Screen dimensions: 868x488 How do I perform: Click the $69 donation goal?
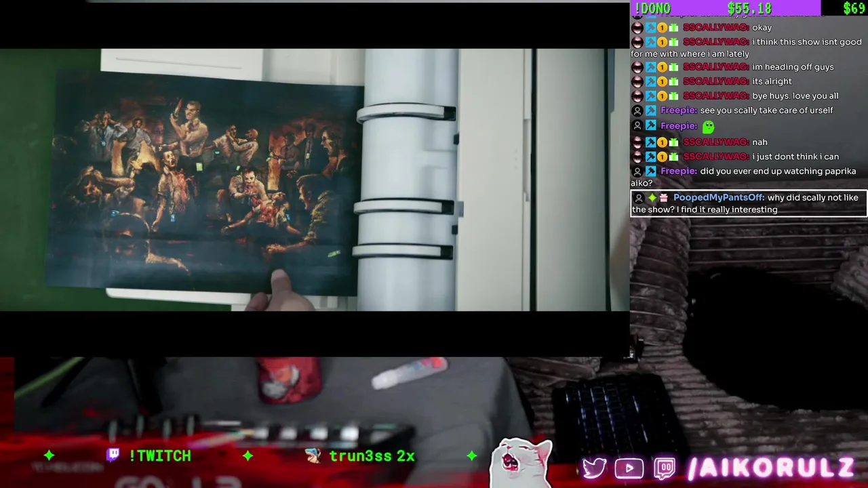point(854,8)
